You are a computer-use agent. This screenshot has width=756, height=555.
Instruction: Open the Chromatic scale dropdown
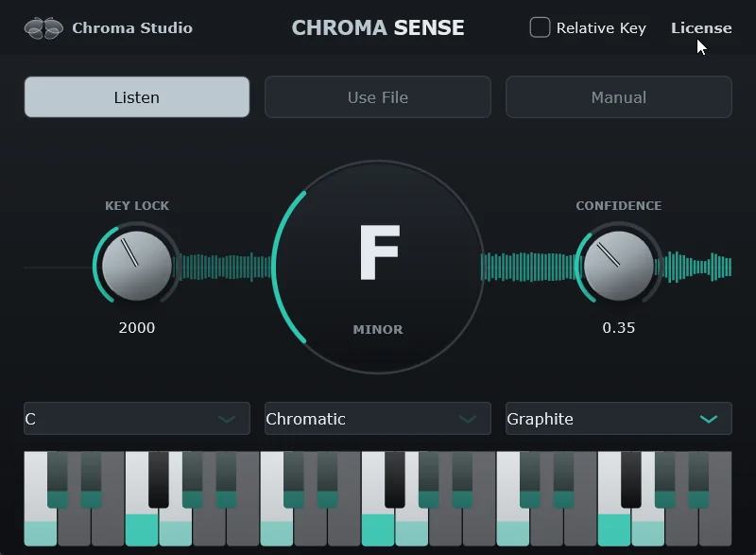click(x=378, y=419)
